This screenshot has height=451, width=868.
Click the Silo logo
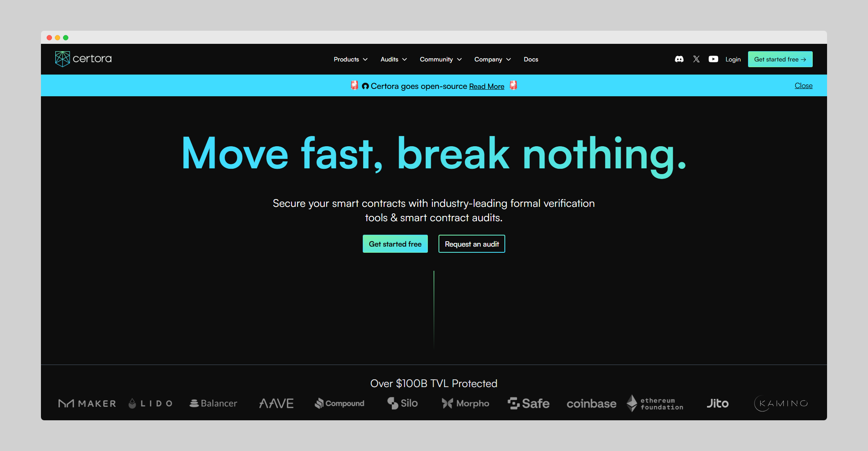402,403
